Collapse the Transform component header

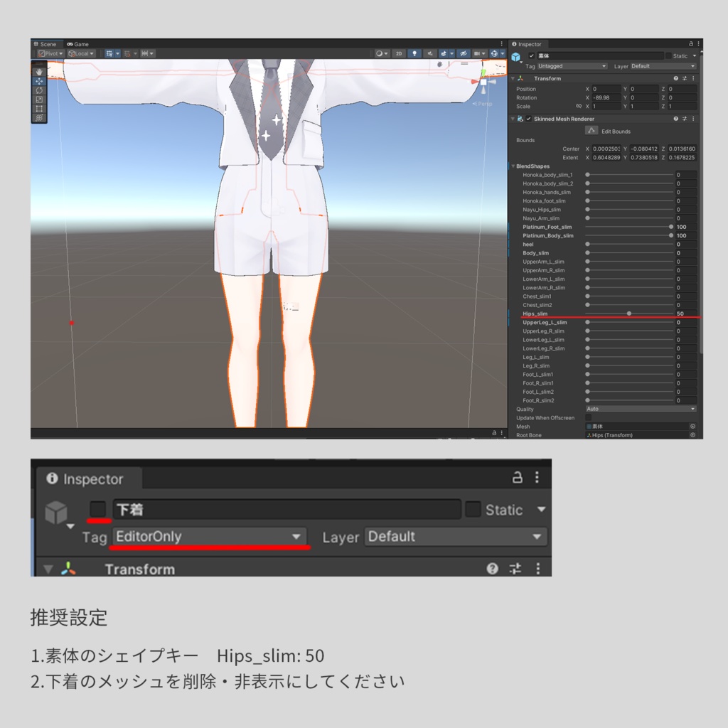click(x=513, y=78)
